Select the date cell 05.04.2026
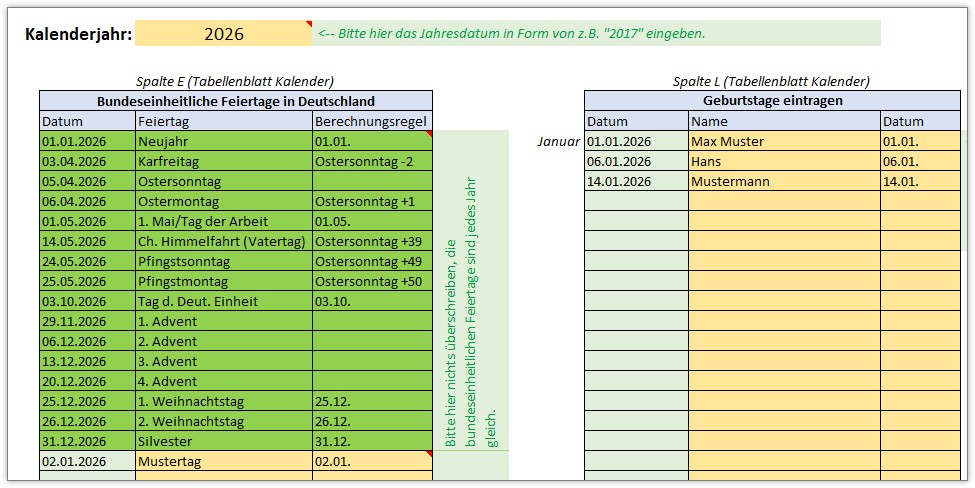 (87, 181)
